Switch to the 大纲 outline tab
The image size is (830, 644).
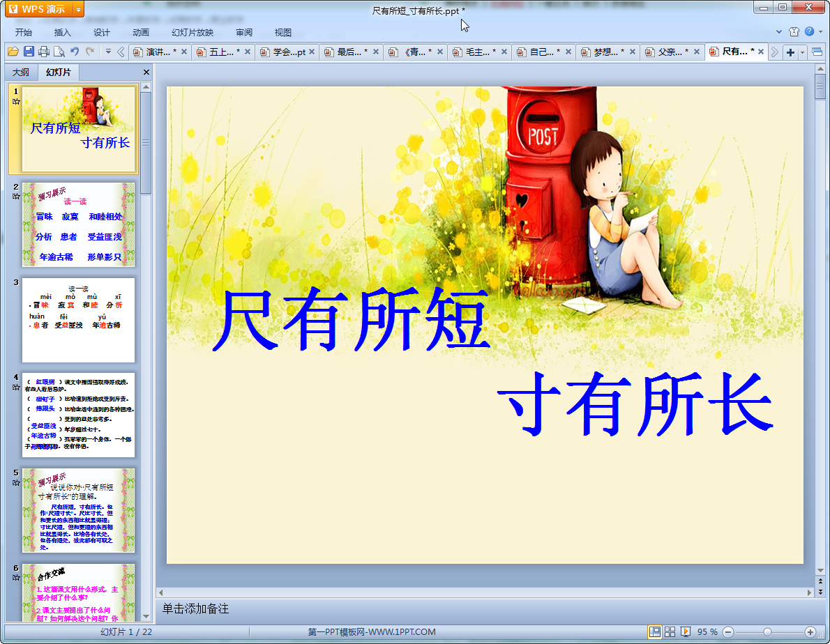click(21, 72)
